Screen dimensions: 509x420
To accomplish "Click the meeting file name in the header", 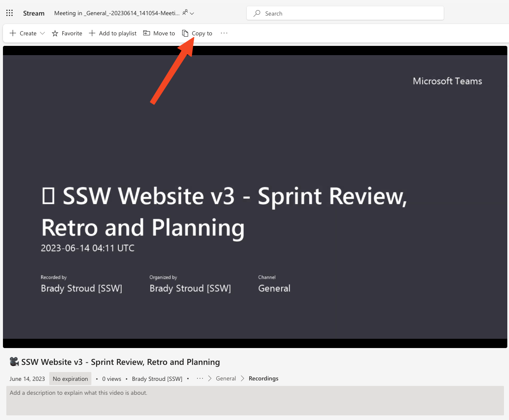I will tap(117, 13).
